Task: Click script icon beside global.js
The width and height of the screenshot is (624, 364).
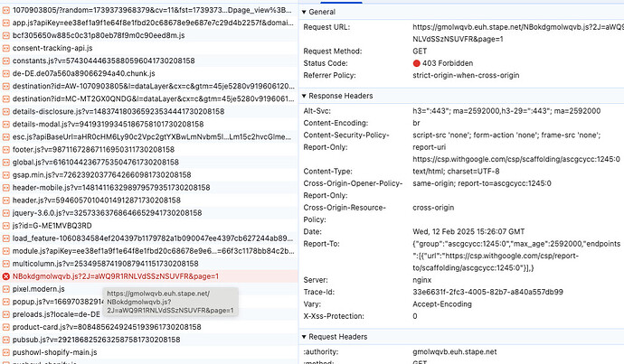Action: pos(6,163)
